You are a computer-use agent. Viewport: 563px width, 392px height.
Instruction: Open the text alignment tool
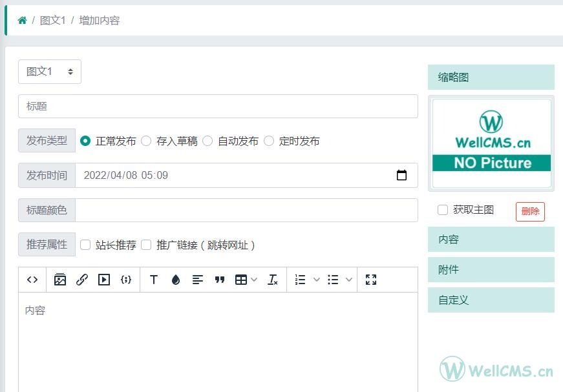click(x=198, y=280)
